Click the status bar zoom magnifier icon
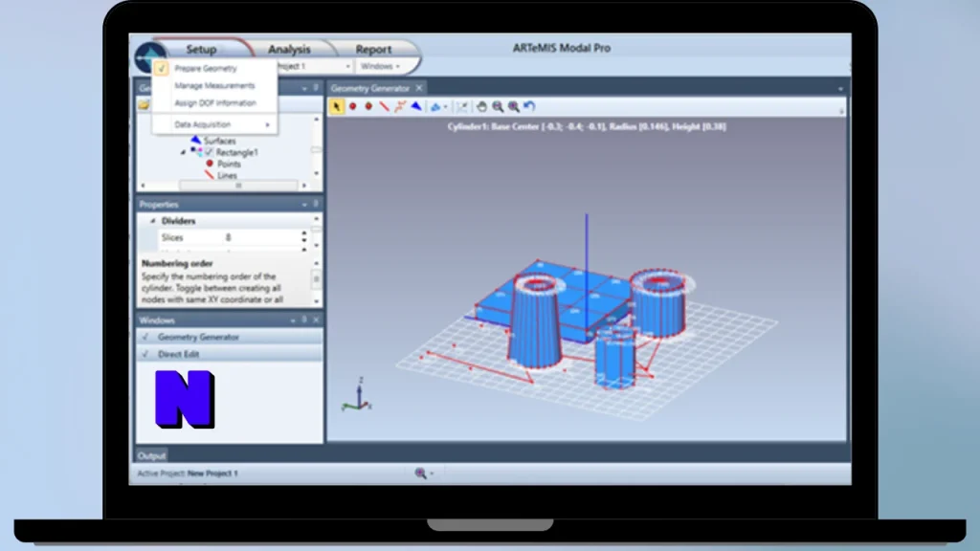This screenshot has height=551, width=980. coord(421,474)
